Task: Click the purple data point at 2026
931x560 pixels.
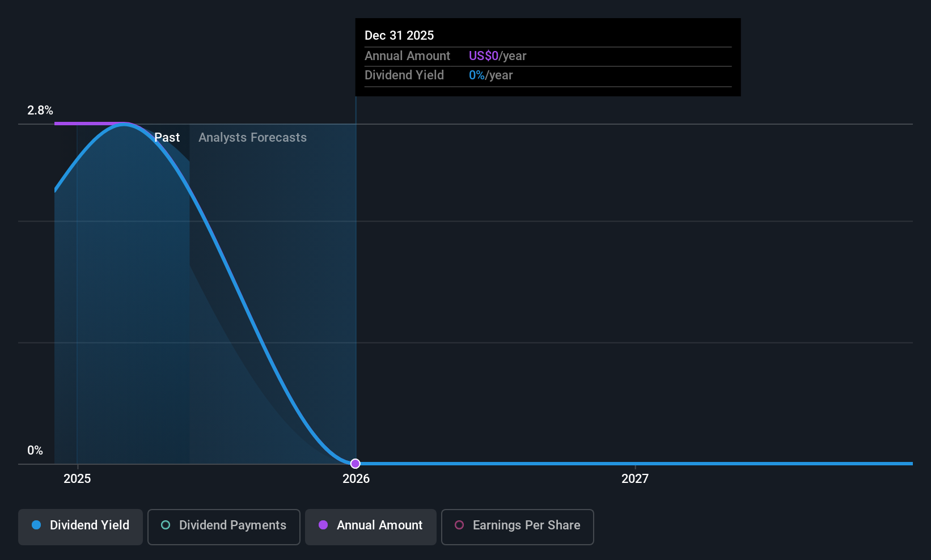Action: [x=355, y=464]
